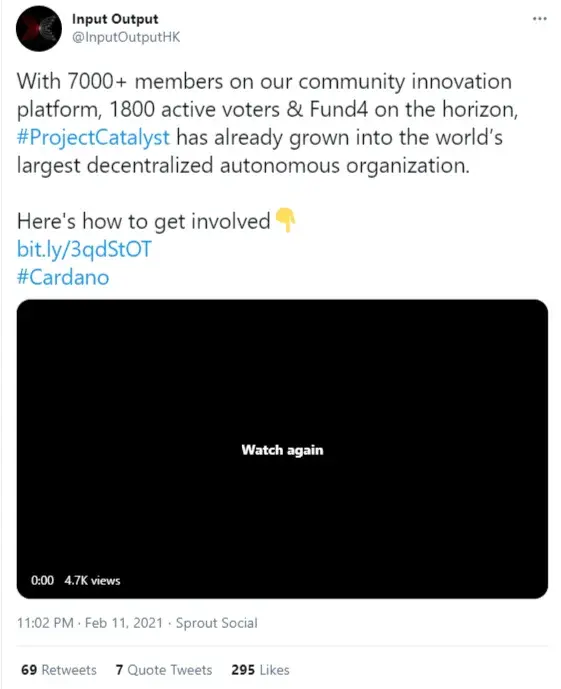This screenshot has height=689, width=561.
Task: Open the #ProjectCatalyst hashtag
Action: tap(93, 138)
